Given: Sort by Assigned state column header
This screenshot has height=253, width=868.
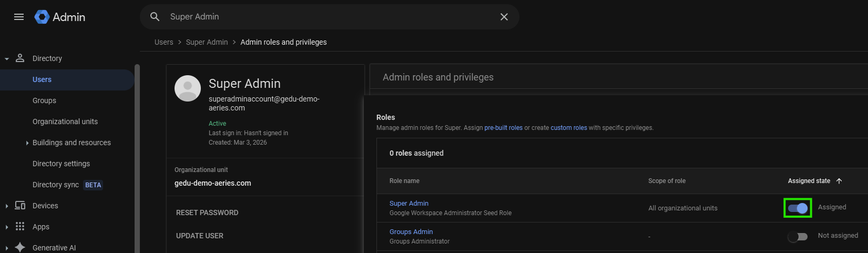Looking at the screenshot, I should point(809,181).
